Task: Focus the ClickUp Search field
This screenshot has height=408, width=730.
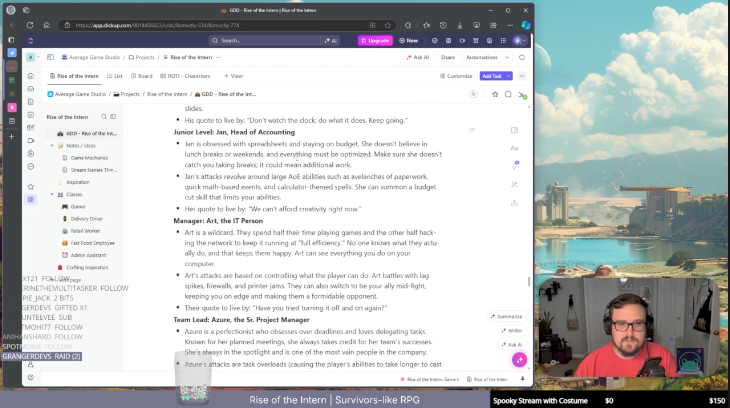Action: point(264,41)
